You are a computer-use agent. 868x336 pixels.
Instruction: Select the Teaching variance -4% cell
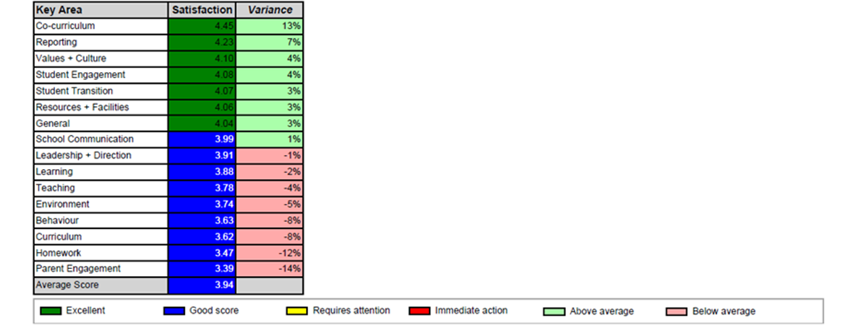270,188
